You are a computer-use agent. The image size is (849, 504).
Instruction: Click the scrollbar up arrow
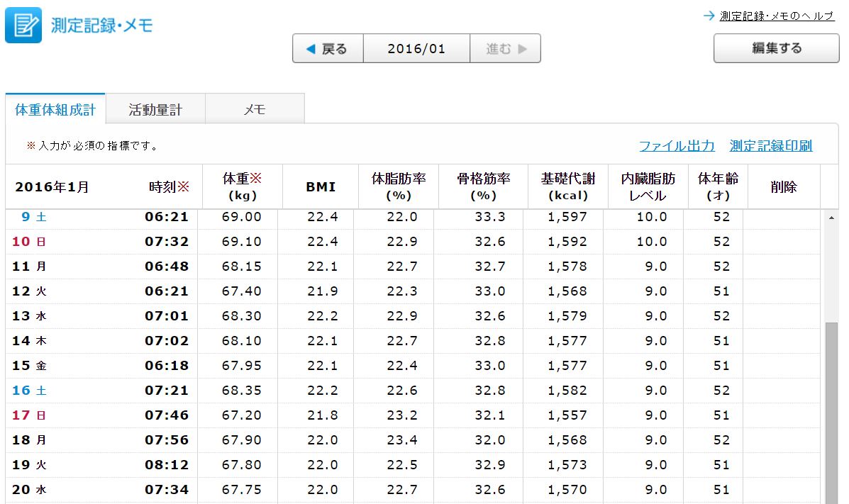831,217
